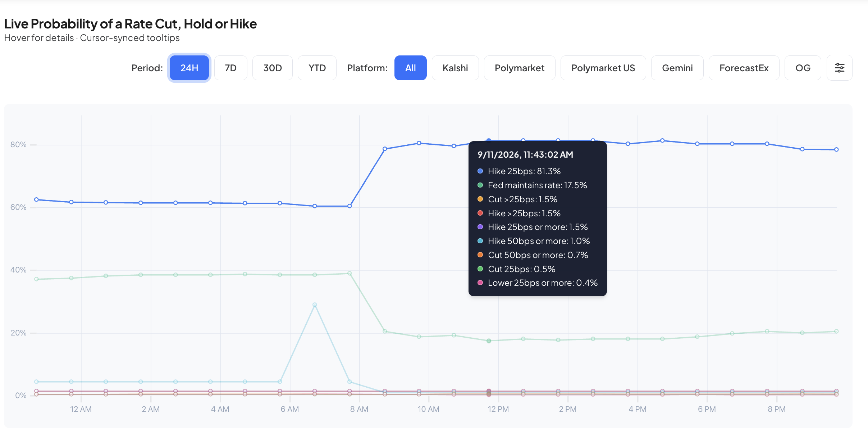Click the chart title 'Live Probability of a Rate Cut'
Image resolution: width=868 pixels, height=437 pixels.
click(x=131, y=24)
